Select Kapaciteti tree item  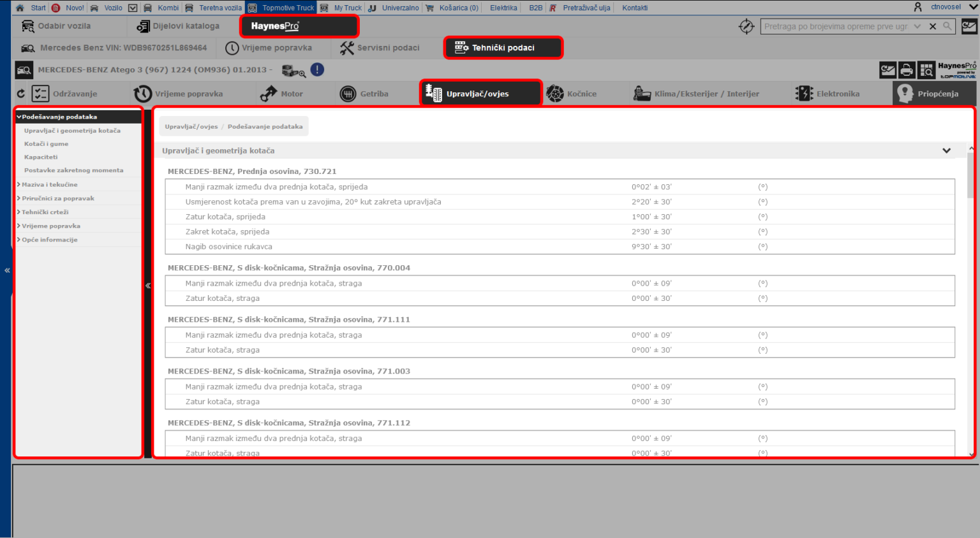41,157
